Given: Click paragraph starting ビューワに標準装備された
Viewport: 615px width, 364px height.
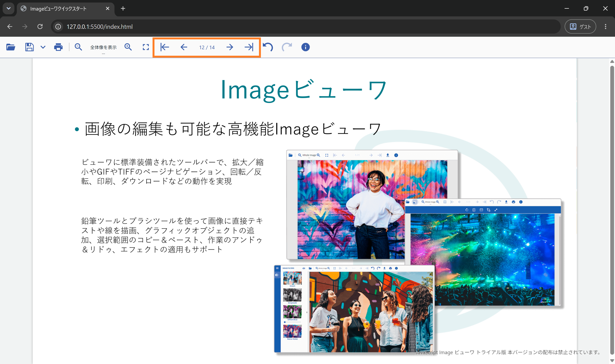Looking at the screenshot, I should click(x=172, y=172).
